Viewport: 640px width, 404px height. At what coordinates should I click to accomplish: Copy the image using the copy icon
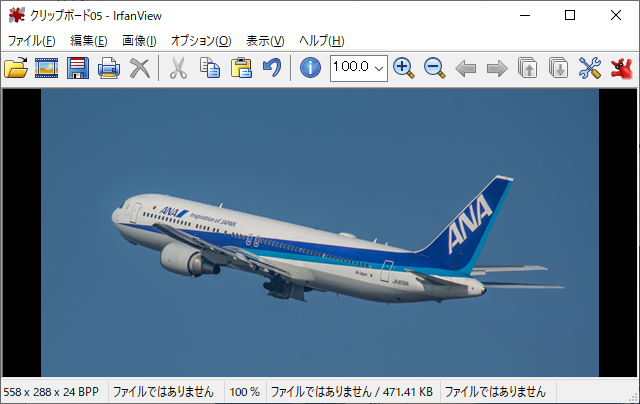click(210, 68)
